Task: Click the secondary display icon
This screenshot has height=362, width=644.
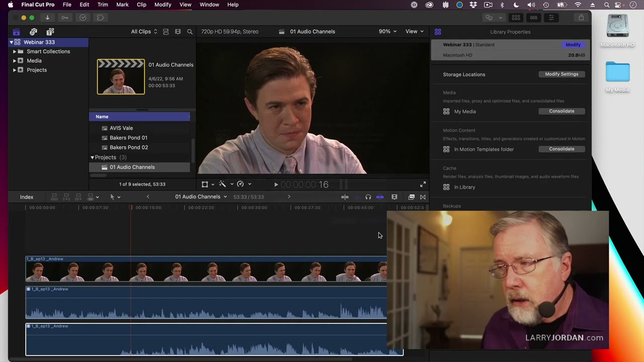Action: (489, 18)
